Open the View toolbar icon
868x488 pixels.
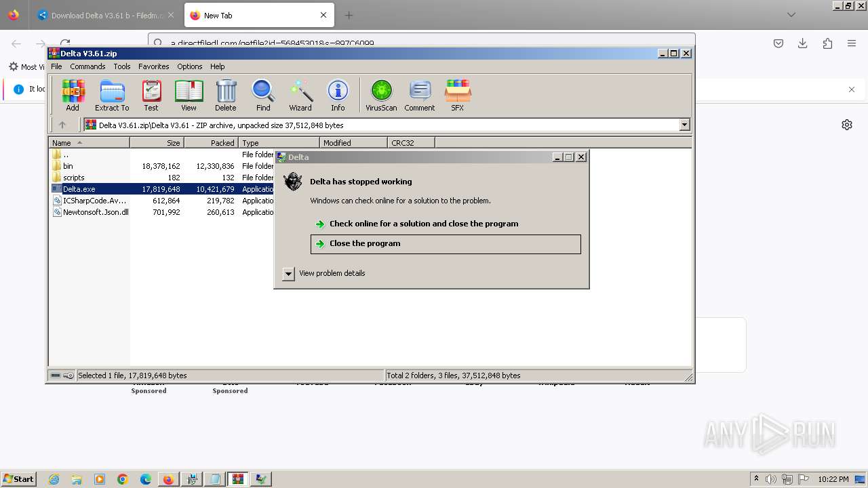[x=189, y=95]
